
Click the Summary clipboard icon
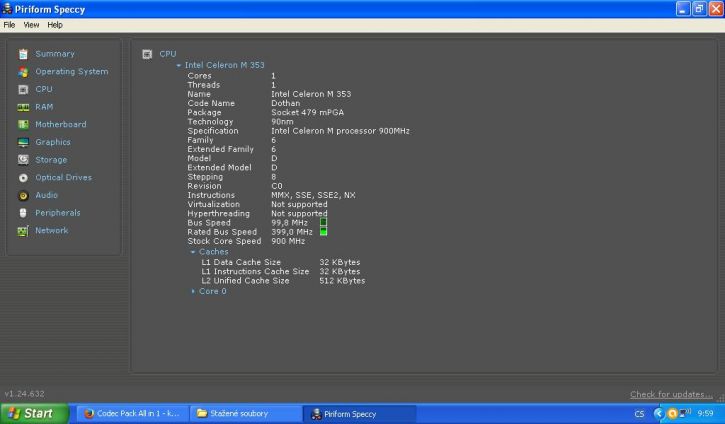tap(23, 54)
